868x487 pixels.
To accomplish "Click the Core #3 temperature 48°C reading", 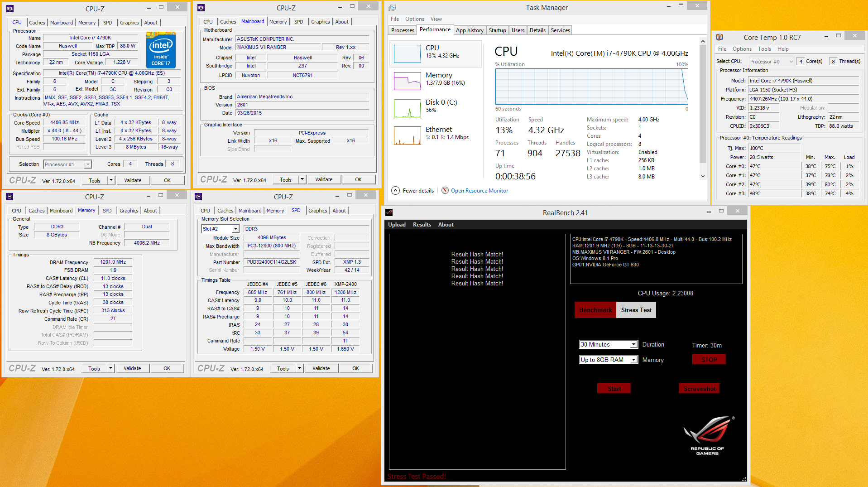I will pyautogui.click(x=774, y=193).
